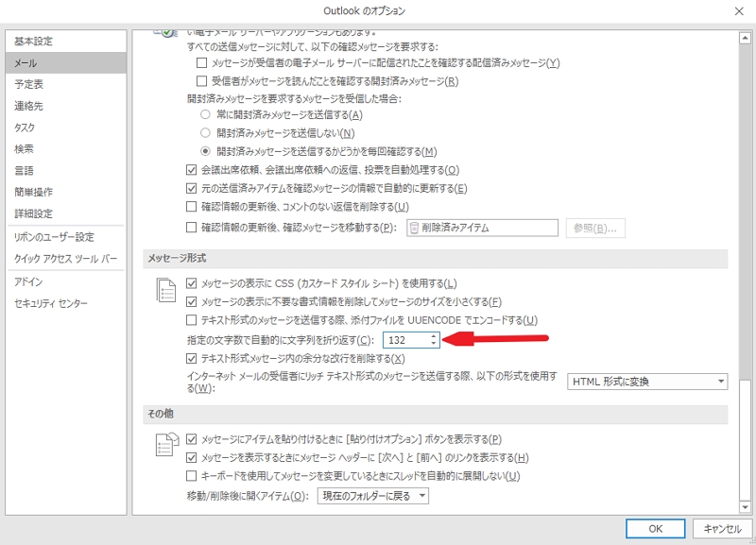The height and width of the screenshot is (545, 756).
Task: Click the 開封済みメッセージを要求するメッセージを受信した場合 label
Action: tap(294, 99)
